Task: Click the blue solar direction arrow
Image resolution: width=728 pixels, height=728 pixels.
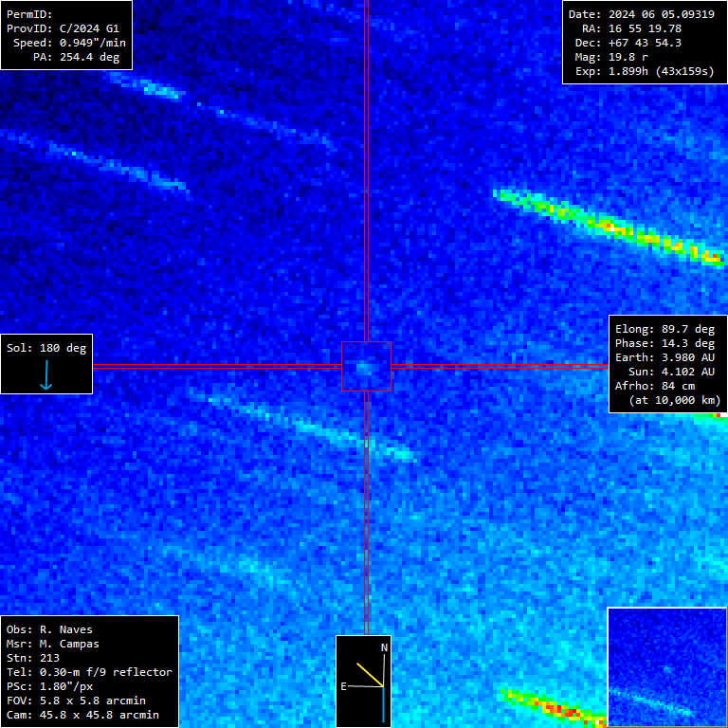Action: pos(45,375)
